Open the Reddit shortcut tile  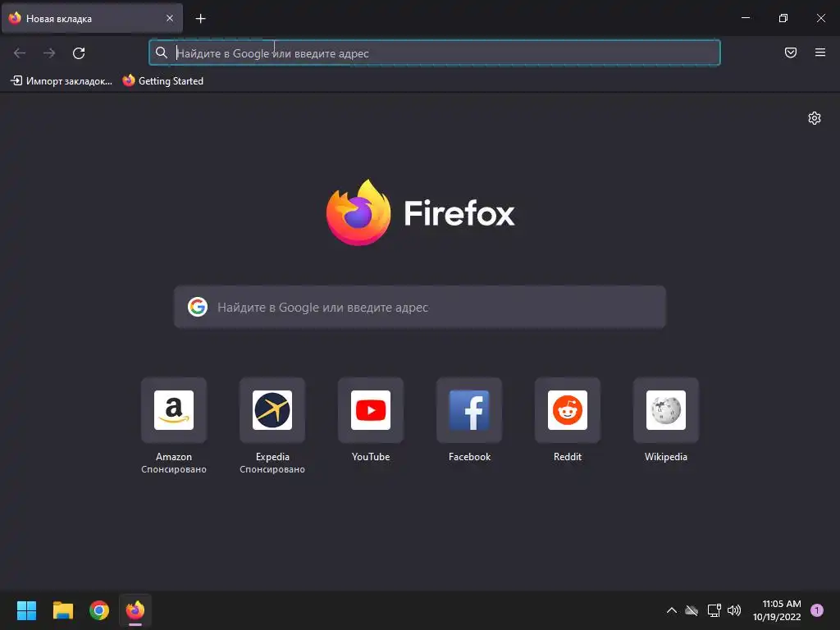568,410
